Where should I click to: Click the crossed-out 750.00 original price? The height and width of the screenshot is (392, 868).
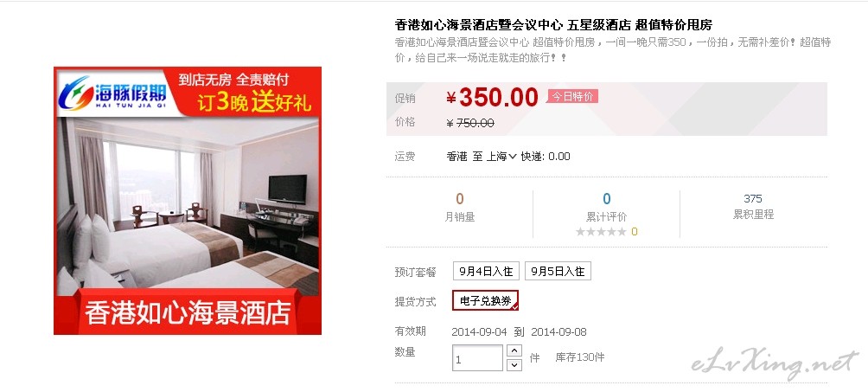pyautogui.click(x=475, y=123)
